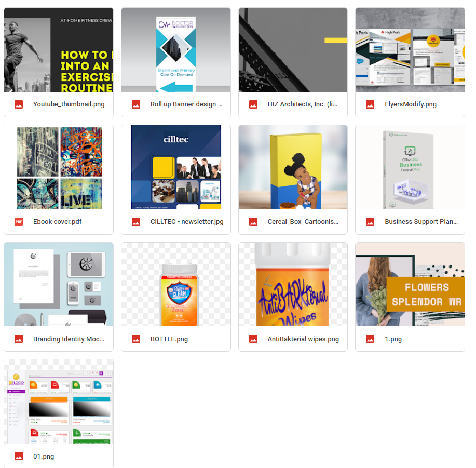Select the dashboard 01.png preview image
Viewport: 476px width, 468px height.
(x=59, y=402)
